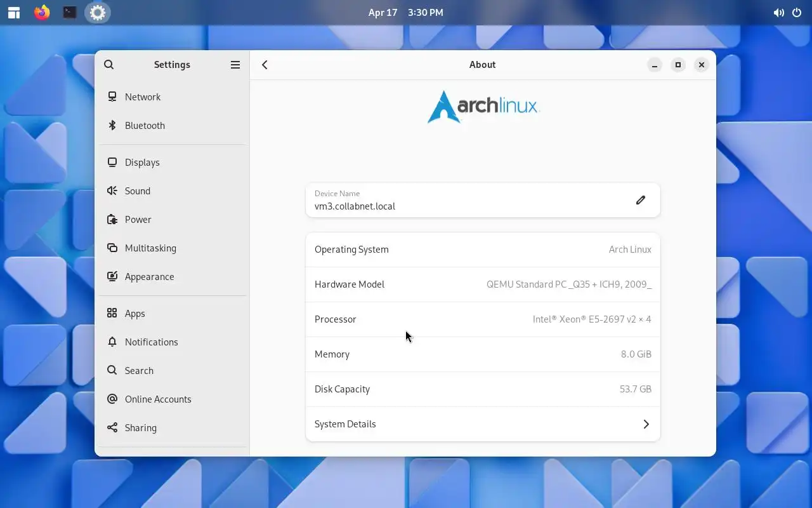Expand System Details chevron
812x508 pixels.
(646, 424)
